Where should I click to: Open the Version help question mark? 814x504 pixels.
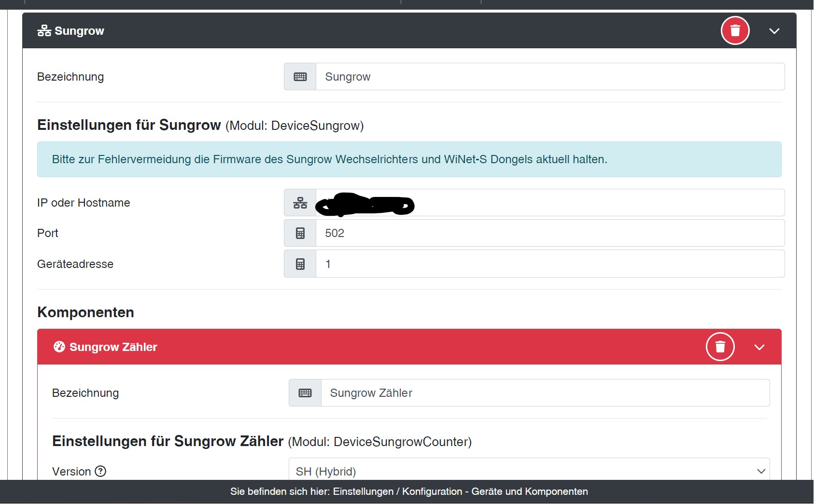[100, 471]
